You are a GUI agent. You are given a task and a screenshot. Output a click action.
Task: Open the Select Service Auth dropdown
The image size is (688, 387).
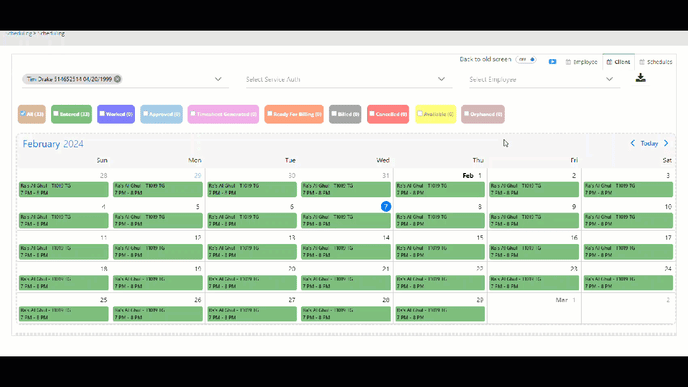349,79
